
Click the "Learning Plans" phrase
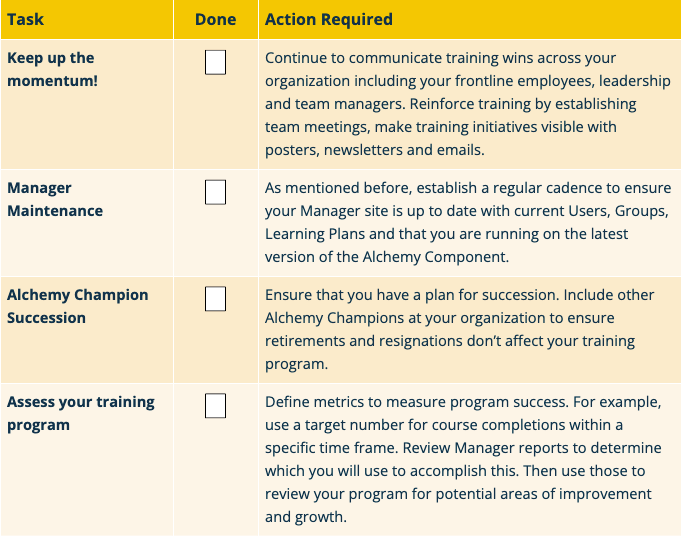tap(311, 234)
